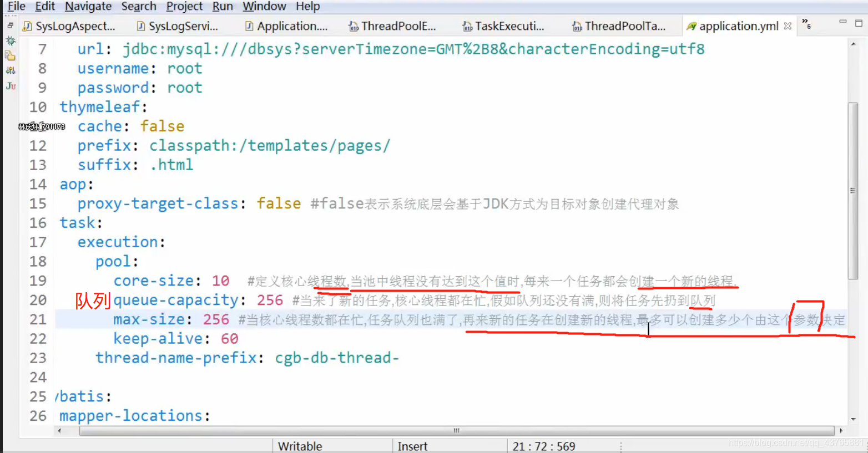Click the Spring leaf icon on application.yml tab
Screen dimensions: 868x453
tap(692, 26)
